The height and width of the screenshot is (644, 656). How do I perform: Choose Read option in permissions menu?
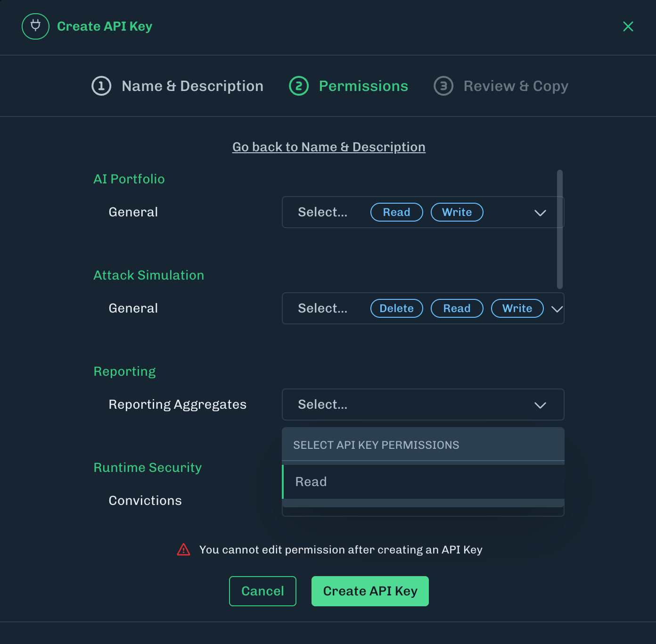(x=423, y=482)
